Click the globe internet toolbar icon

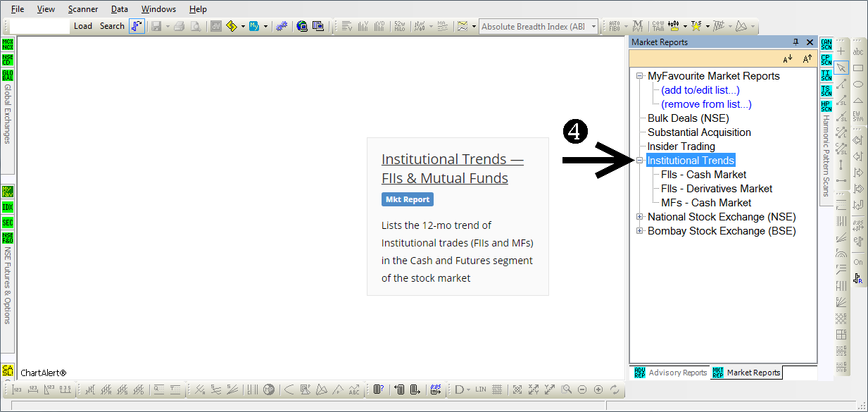click(302, 26)
